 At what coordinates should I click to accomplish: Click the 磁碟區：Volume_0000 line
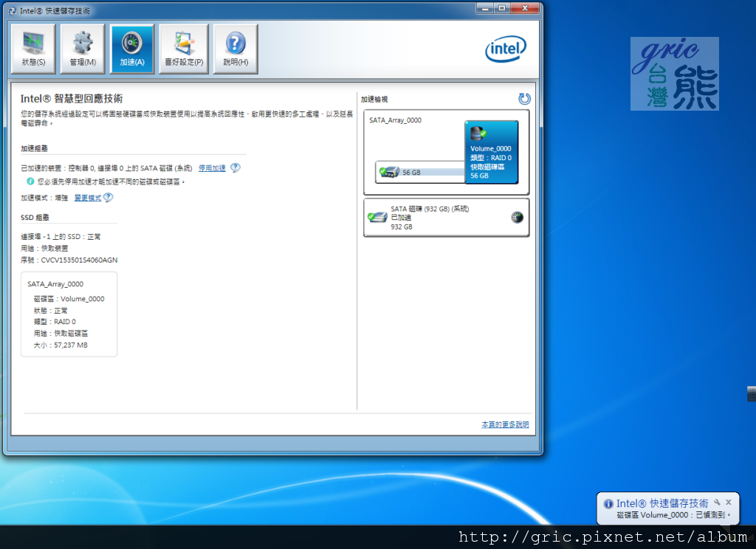pyautogui.click(x=69, y=299)
